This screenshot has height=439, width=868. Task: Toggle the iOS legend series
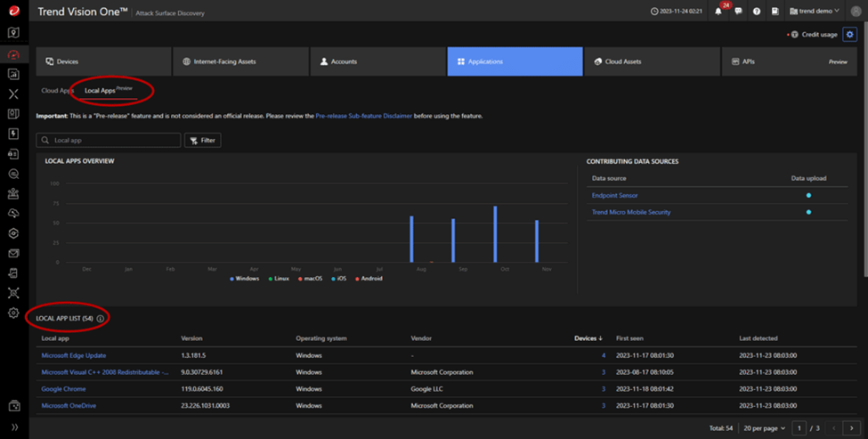tap(339, 279)
